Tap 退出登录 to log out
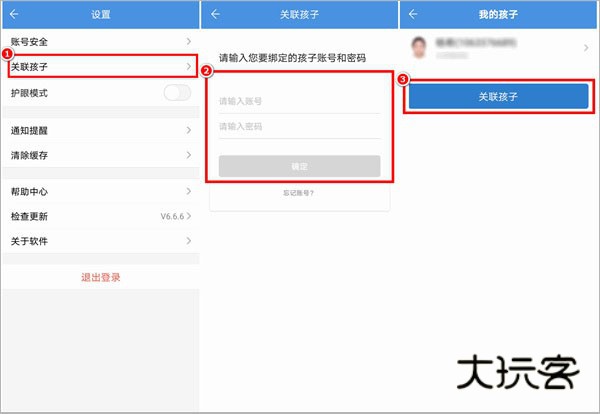 (101, 277)
